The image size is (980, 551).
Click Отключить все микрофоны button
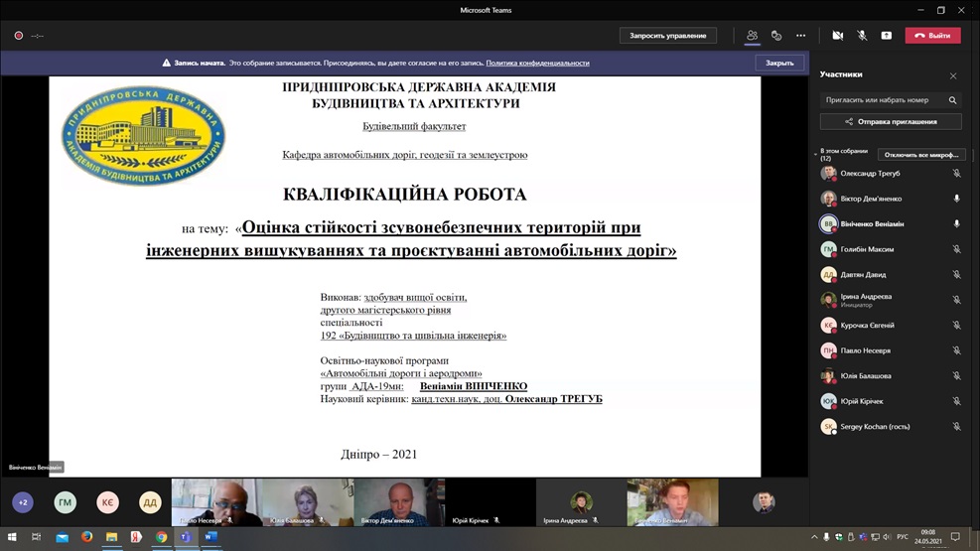tap(921, 155)
